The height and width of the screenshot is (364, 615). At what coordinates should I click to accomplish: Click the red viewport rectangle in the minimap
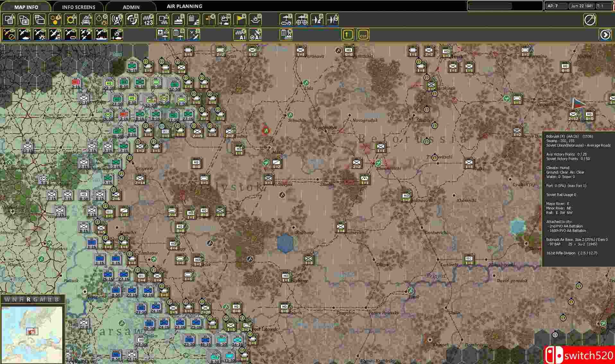[32, 332]
